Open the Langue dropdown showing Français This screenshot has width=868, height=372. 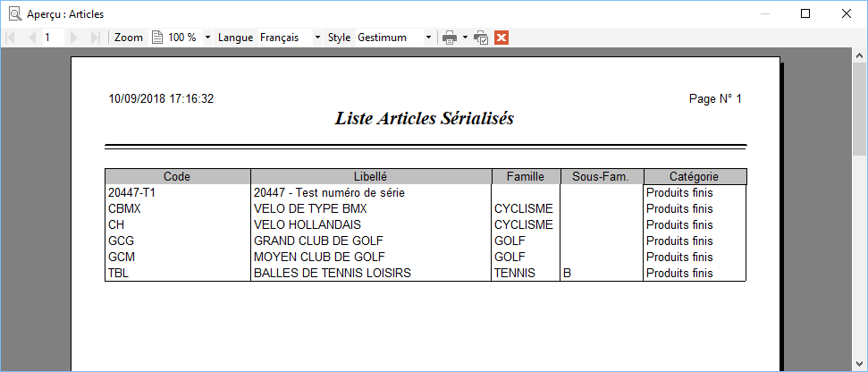[317, 38]
